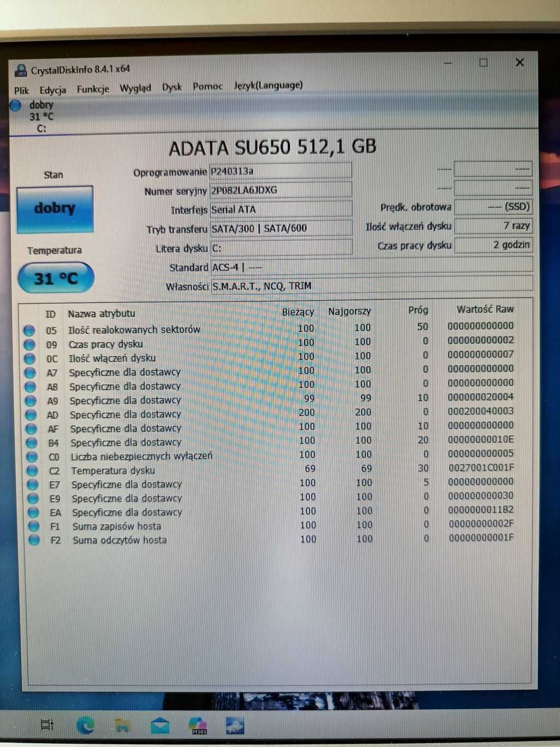The width and height of the screenshot is (560, 747).
Task: Open Task View from the taskbar
Action: (x=48, y=725)
